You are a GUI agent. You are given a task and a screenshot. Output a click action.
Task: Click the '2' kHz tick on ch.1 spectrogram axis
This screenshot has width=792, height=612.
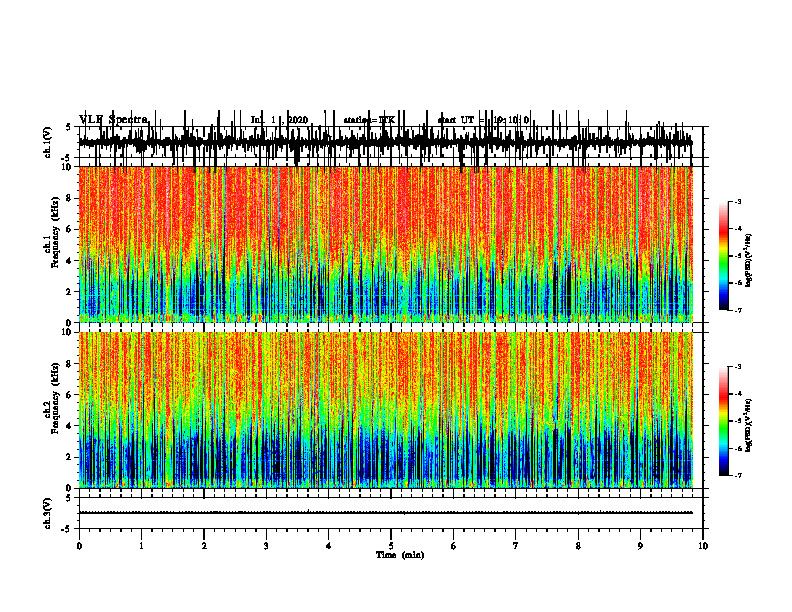click(x=70, y=292)
